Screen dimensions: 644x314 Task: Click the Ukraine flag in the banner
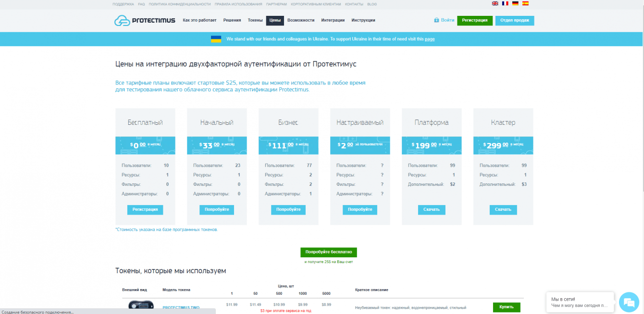point(216,39)
